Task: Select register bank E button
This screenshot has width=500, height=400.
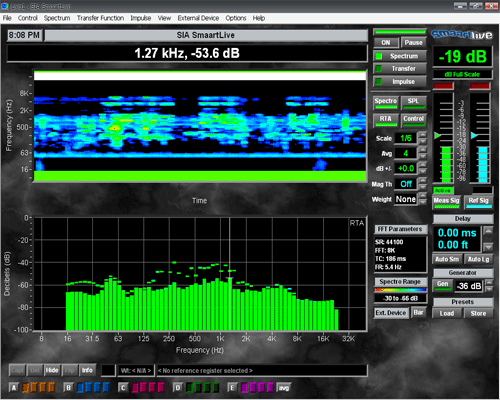Action: pyautogui.click(x=232, y=388)
